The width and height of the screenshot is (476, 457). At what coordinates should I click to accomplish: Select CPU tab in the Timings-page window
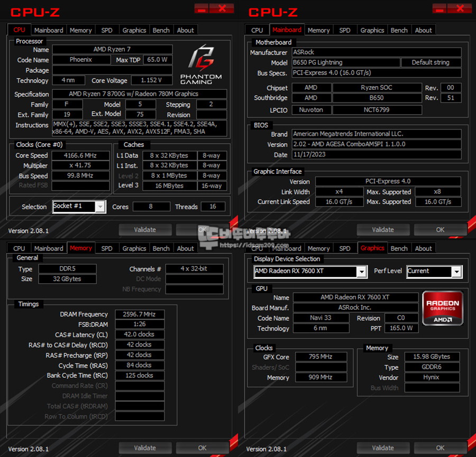click(x=19, y=248)
